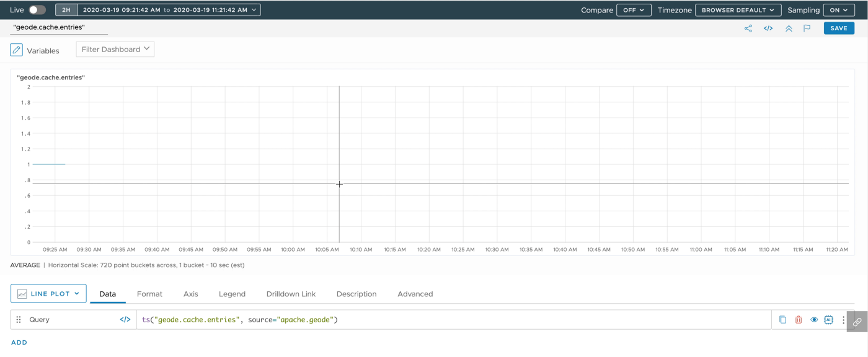
Task: Flag the chart using the flag icon
Action: click(x=807, y=28)
